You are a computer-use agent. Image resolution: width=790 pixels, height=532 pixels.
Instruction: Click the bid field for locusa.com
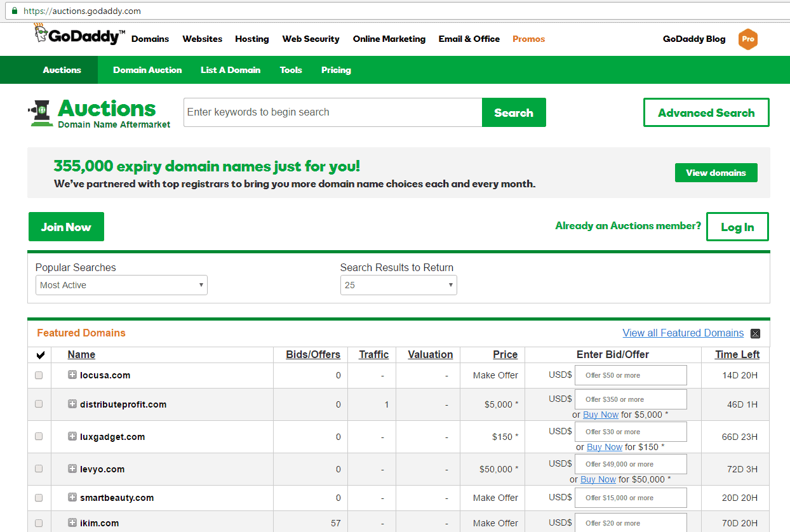(631, 375)
